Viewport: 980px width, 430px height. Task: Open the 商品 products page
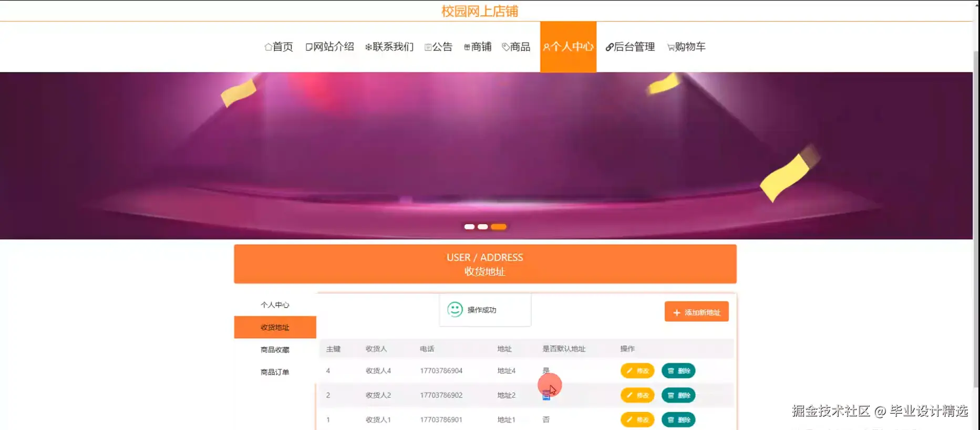click(516, 47)
